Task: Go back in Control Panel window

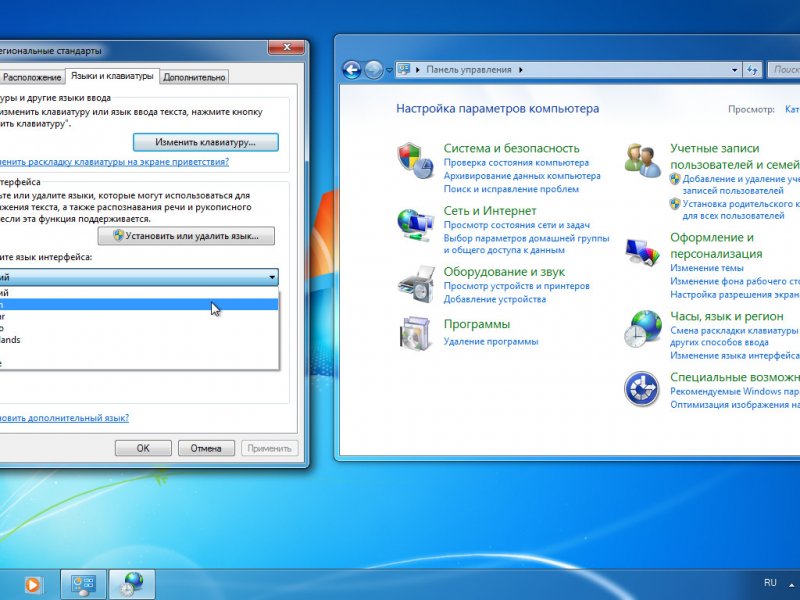Action: point(352,69)
